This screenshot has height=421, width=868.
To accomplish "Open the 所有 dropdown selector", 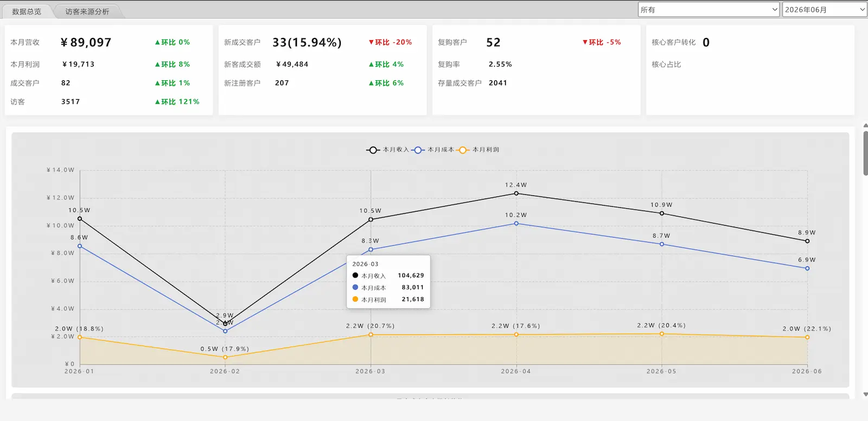I will coord(709,10).
